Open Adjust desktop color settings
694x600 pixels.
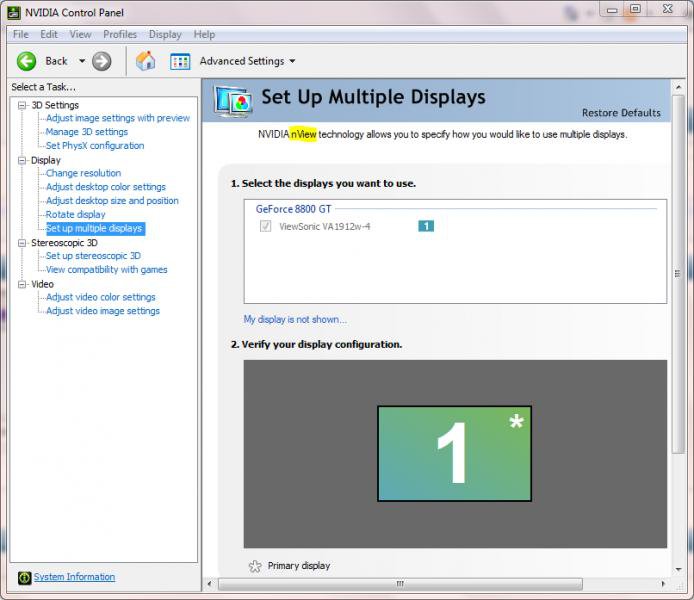click(106, 187)
